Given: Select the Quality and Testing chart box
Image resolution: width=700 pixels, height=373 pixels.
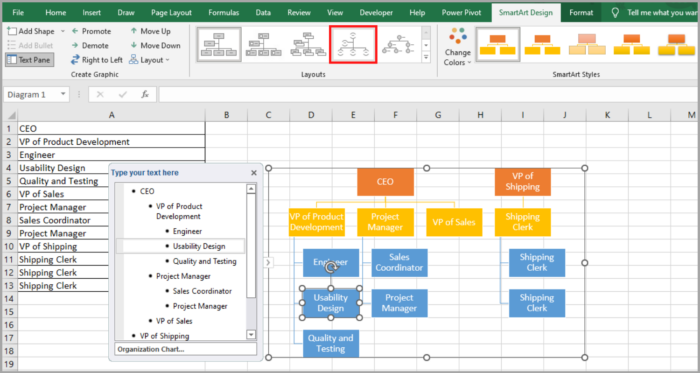Looking at the screenshot, I should (331, 343).
